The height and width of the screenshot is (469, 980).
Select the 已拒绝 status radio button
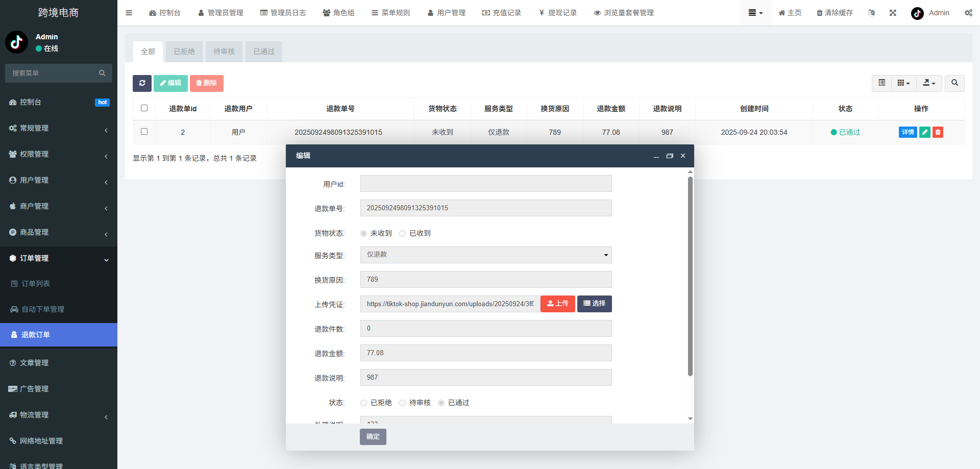point(363,403)
